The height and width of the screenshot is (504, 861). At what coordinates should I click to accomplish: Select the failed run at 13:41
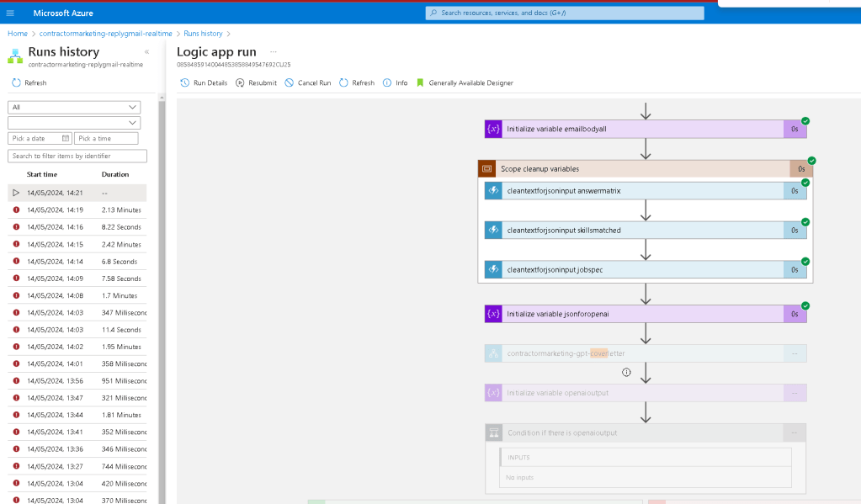77,432
